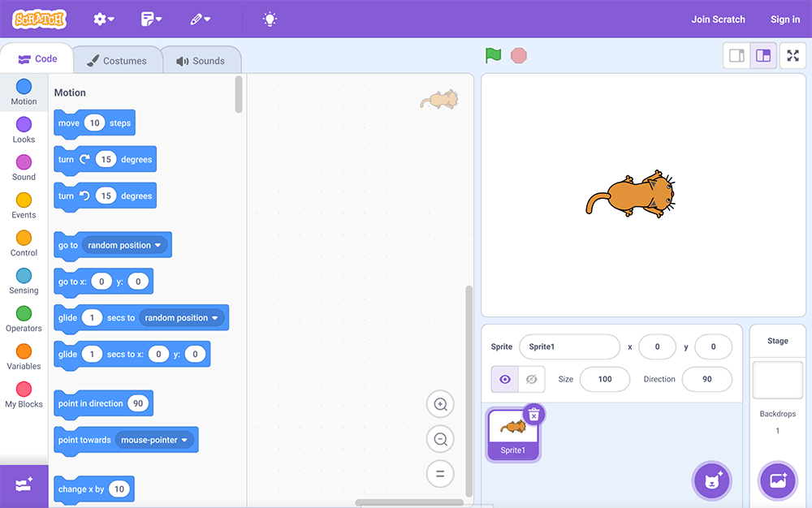Hide the sprite with crossed eye icon
This screenshot has height=508, width=812.
531,379
